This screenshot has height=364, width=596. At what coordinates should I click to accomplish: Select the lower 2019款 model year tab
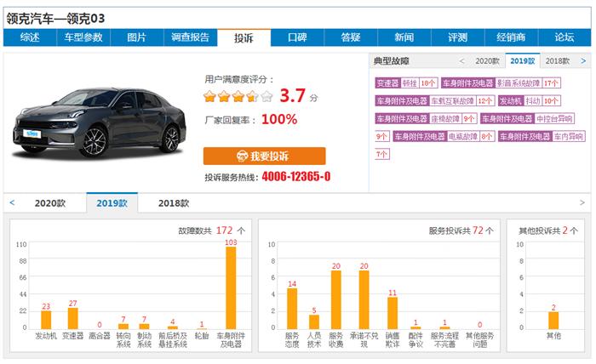tap(112, 203)
